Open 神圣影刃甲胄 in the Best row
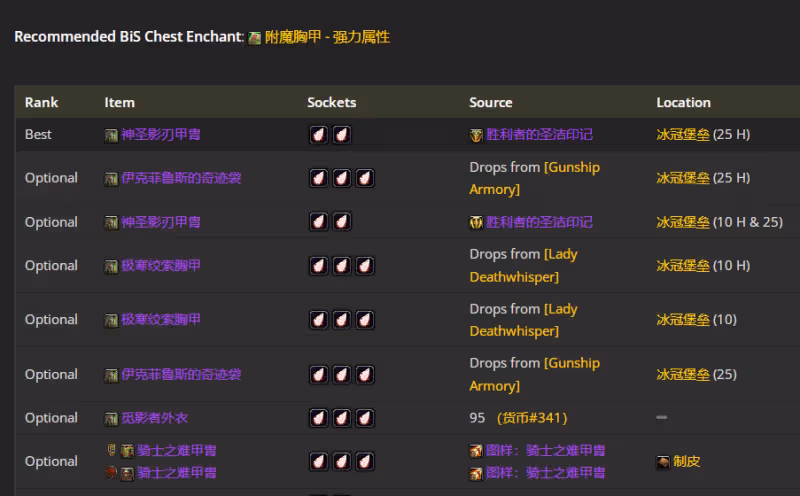The height and width of the screenshot is (496, 800). click(x=161, y=135)
